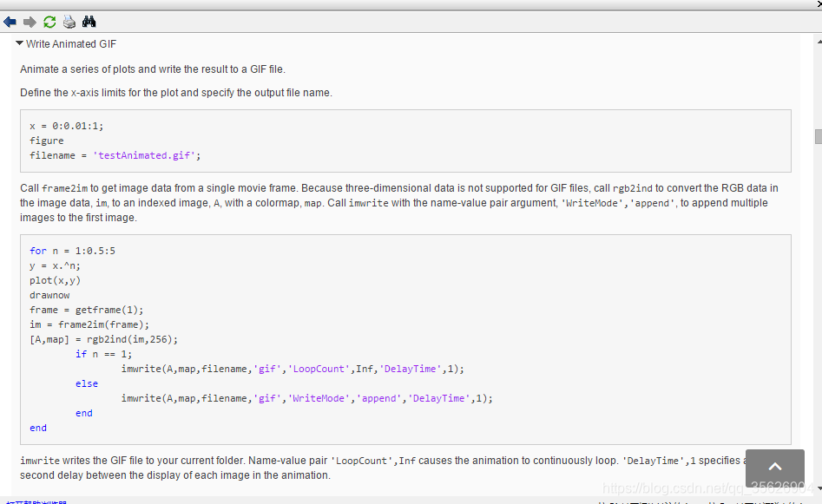Image resolution: width=822 pixels, height=504 pixels.
Task: Click the scrollbar down arrow
Action: tap(819, 488)
